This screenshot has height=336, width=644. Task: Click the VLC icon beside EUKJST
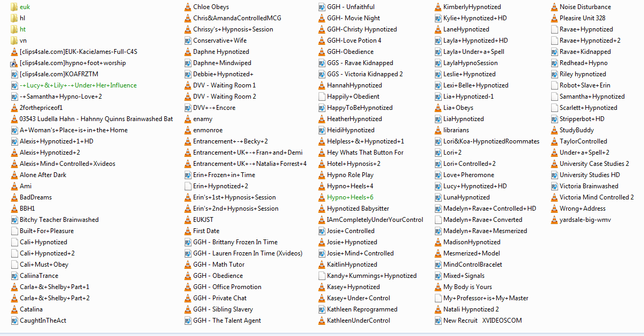coord(188,220)
